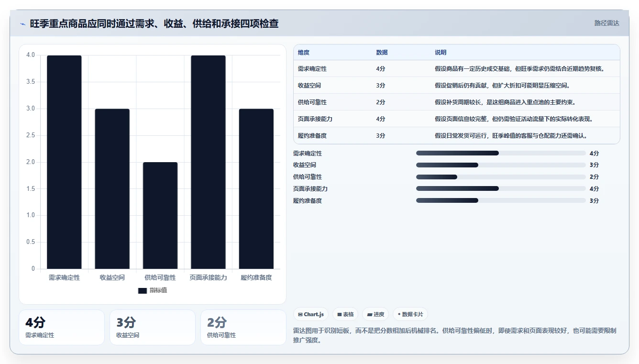Click the 需求确定性 bar in the chart

pyautogui.click(x=64, y=162)
